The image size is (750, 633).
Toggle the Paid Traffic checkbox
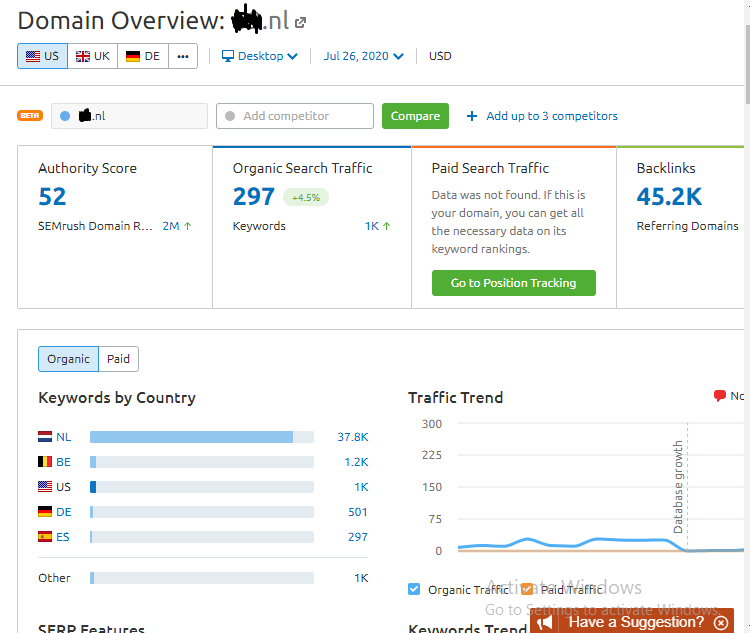527,589
